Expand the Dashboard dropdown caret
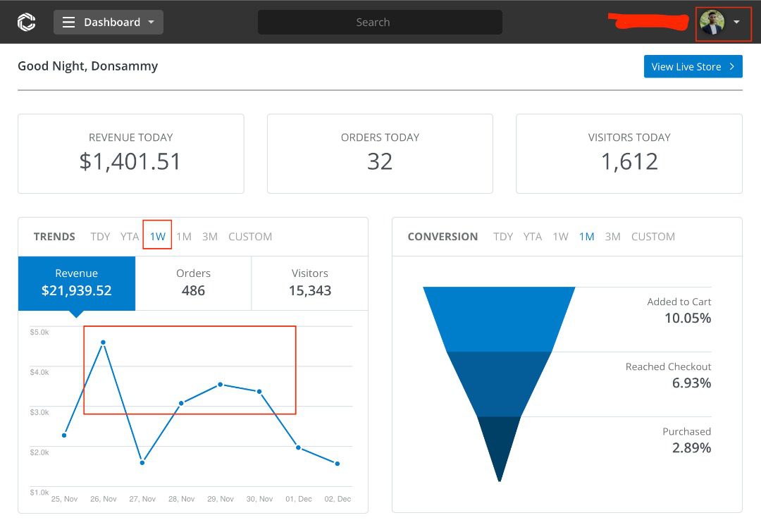This screenshot has height=532, width=761. pos(151,23)
